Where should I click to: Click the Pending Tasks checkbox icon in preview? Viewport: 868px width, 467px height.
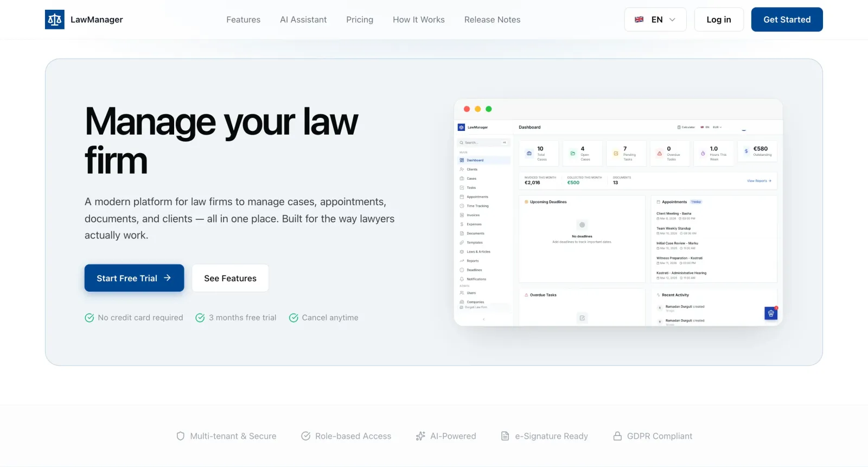(616, 154)
